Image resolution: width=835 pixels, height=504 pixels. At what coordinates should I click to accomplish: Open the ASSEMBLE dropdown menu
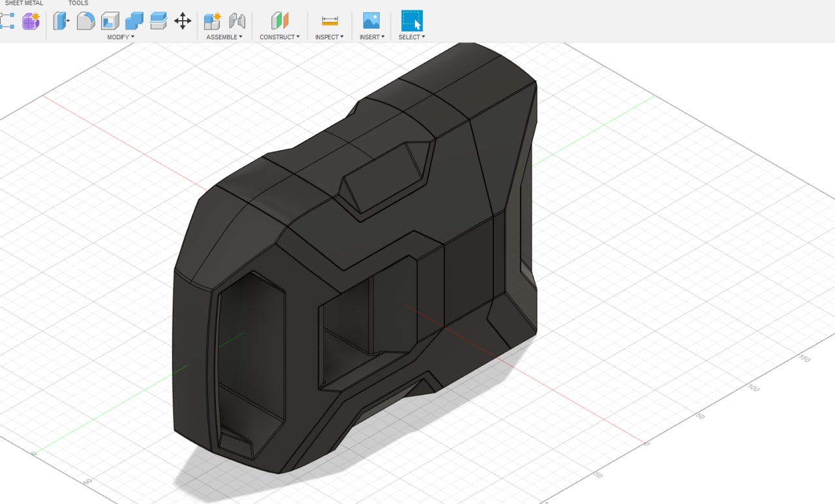224,37
